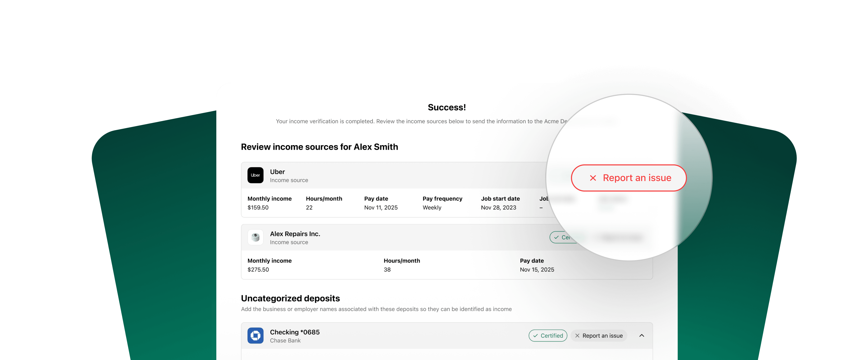Image resolution: width=868 pixels, height=360 pixels.
Task: Select the Alex Repairs Inc. title
Action: (x=295, y=234)
